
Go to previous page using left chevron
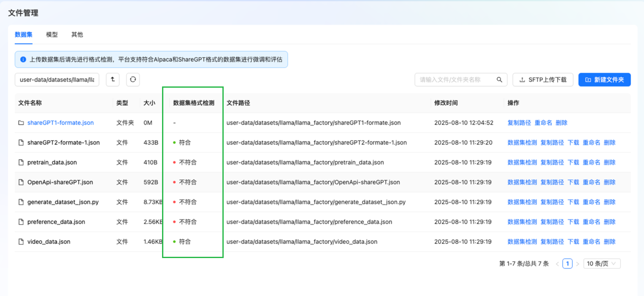pyautogui.click(x=557, y=264)
